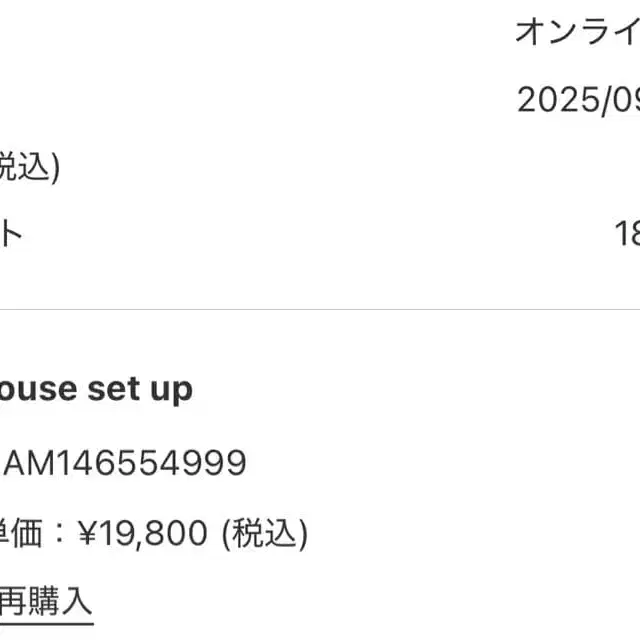Click the number 18 on the right
This screenshot has height=640, width=640.
pos(626,235)
